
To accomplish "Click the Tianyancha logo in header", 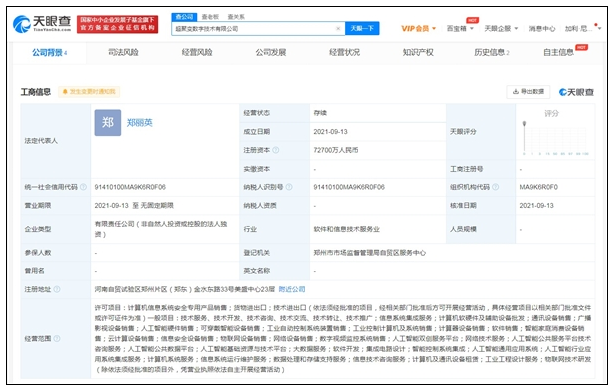I will (x=42, y=24).
